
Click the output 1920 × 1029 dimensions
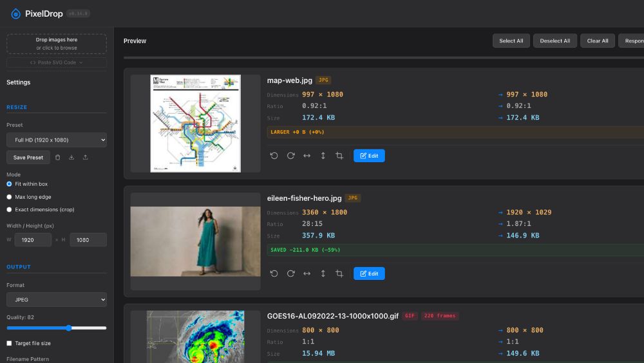[x=529, y=212]
